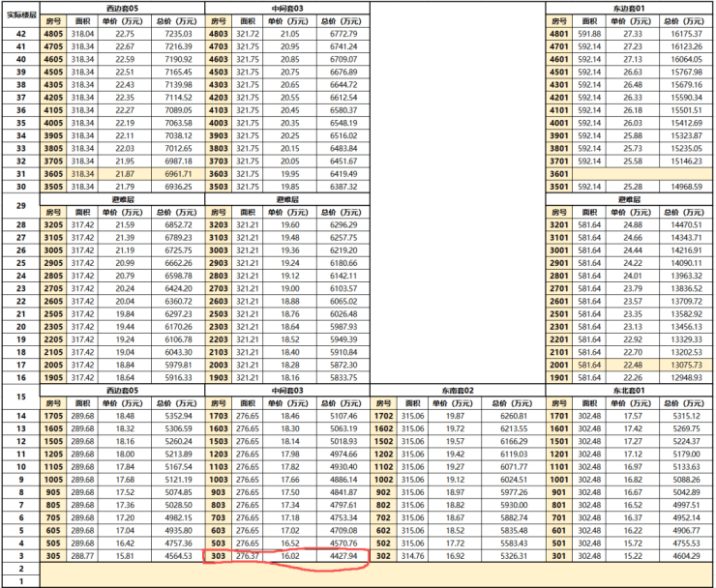Viewport: 716px width, 588px height.
Task: Click room number cell 1702
Action: 383,416
